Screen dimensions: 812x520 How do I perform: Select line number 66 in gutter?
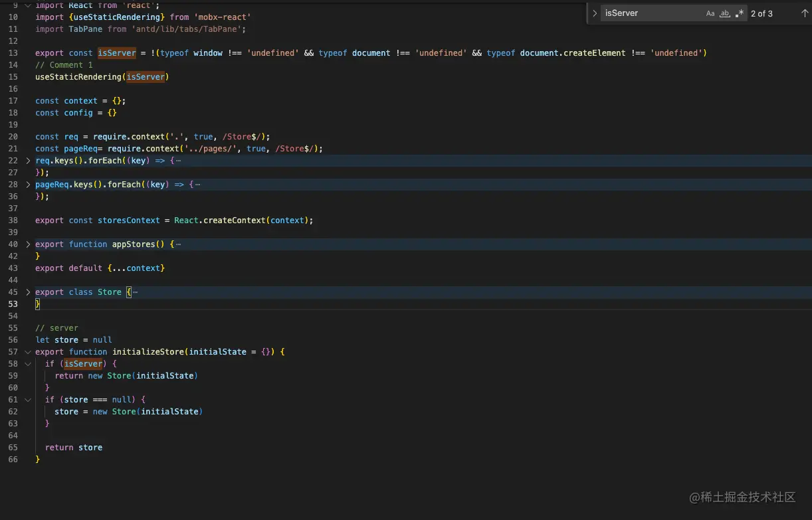13,460
